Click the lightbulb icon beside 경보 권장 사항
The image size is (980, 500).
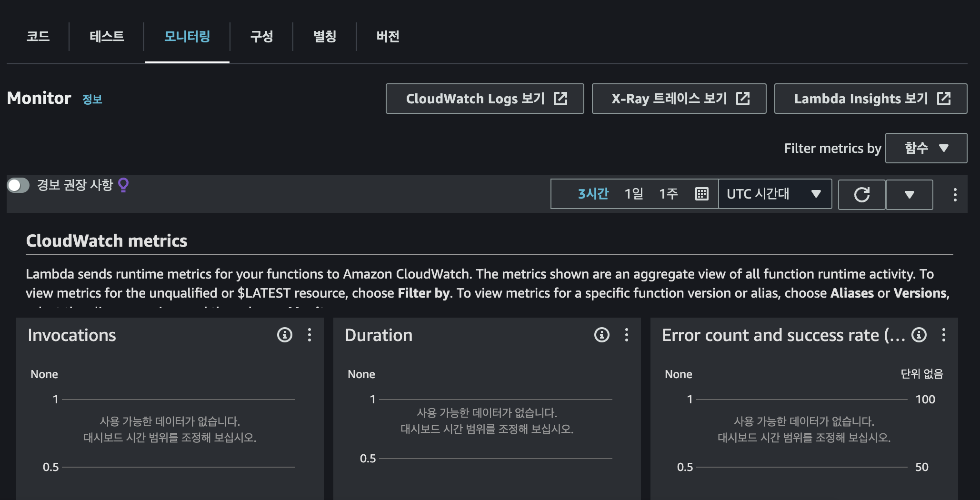pyautogui.click(x=123, y=185)
